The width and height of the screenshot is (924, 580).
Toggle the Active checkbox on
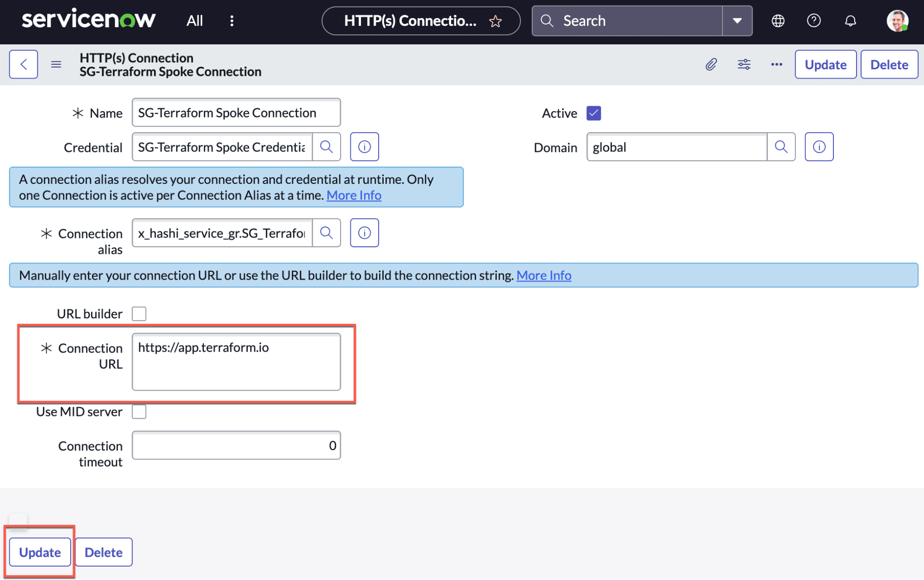click(x=594, y=113)
